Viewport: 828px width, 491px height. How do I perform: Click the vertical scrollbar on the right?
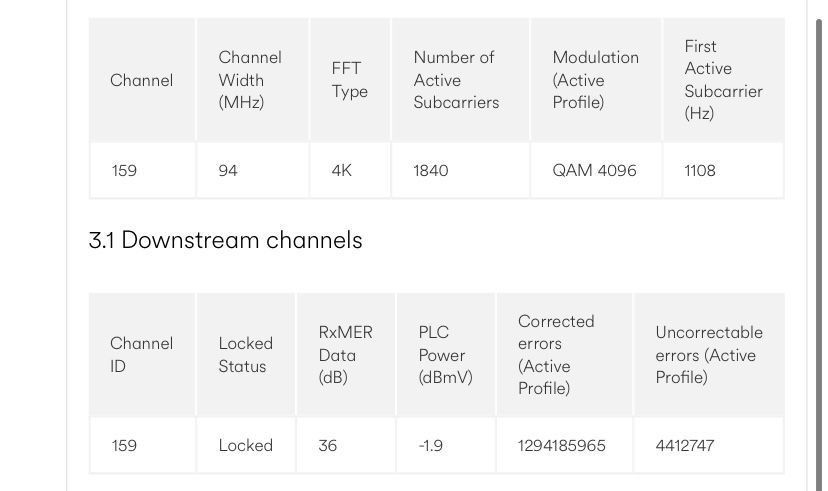click(819, 253)
